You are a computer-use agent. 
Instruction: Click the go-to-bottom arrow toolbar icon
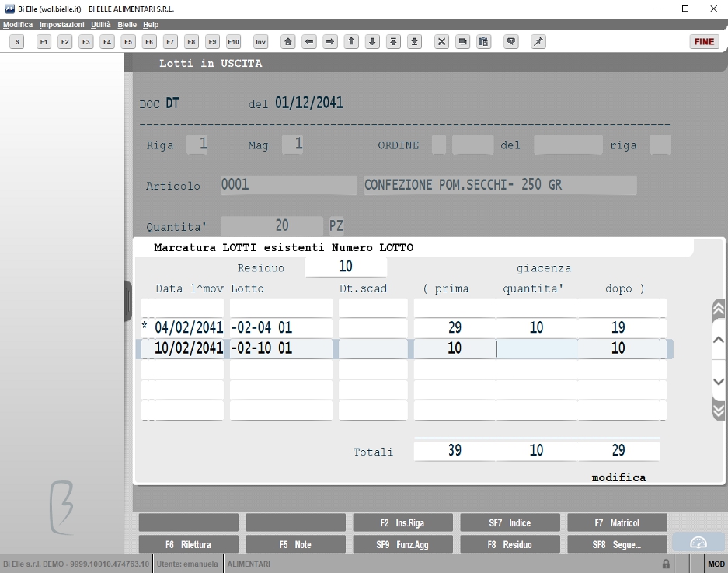(x=415, y=42)
